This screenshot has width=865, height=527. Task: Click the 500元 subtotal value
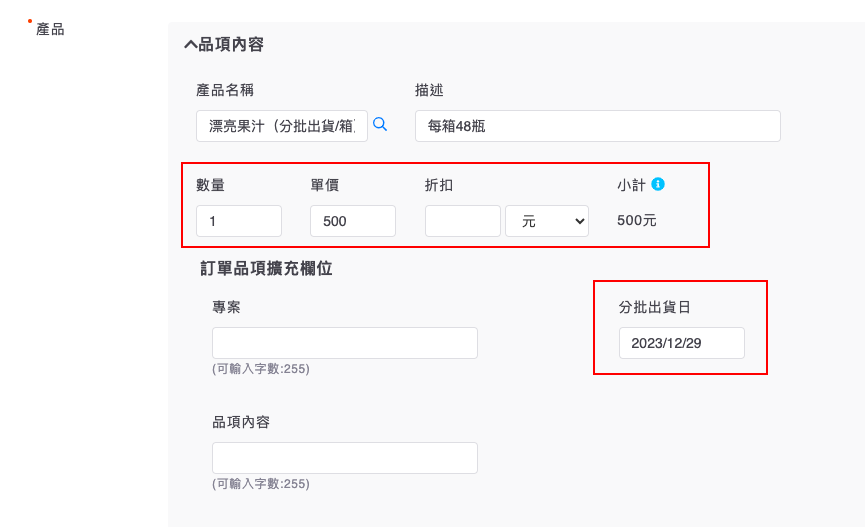point(637,220)
